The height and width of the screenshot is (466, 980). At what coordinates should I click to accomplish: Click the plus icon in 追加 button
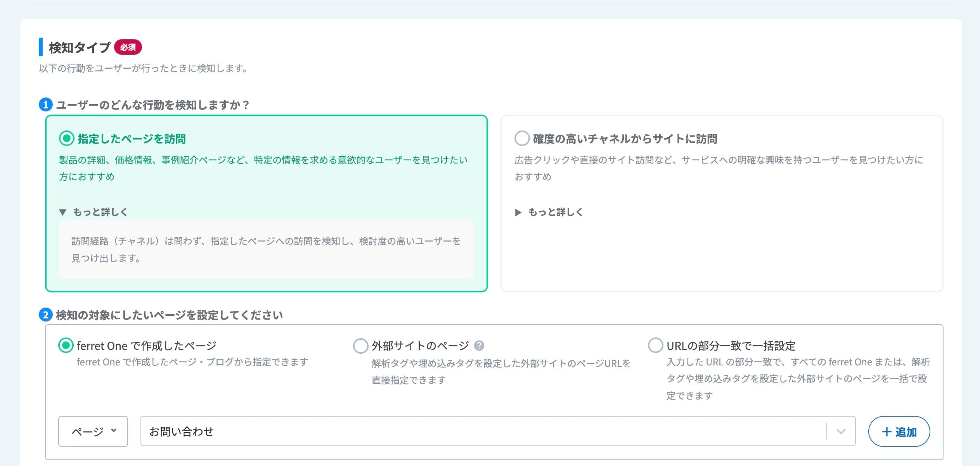coord(887,432)
